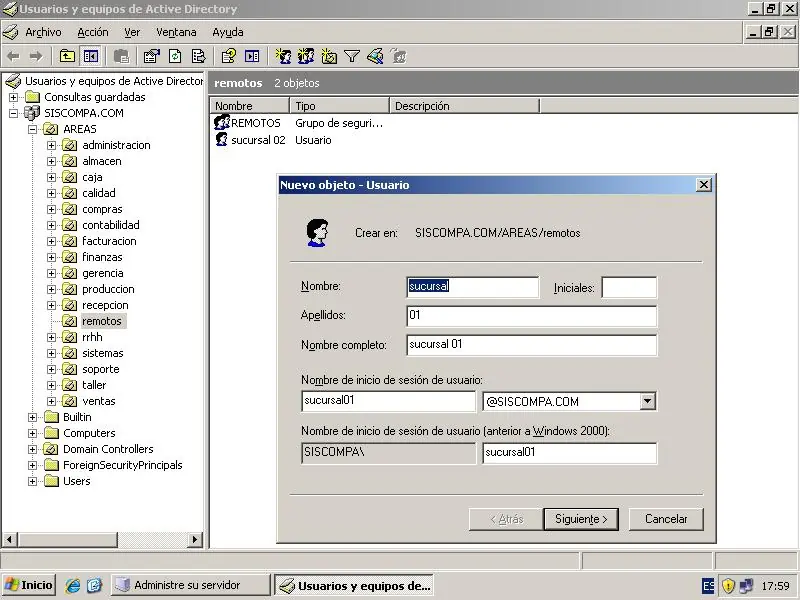The image size is (800, 600).
Task: Click the Find objects toolbar icon
Action: pyautogui.click(x=376, y=56)
